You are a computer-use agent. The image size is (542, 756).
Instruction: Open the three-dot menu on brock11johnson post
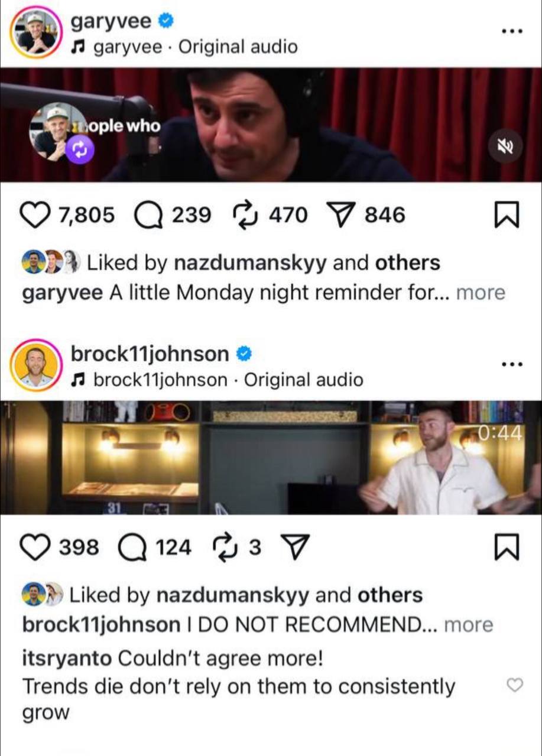pyautogui.click(x=511, y=363)
